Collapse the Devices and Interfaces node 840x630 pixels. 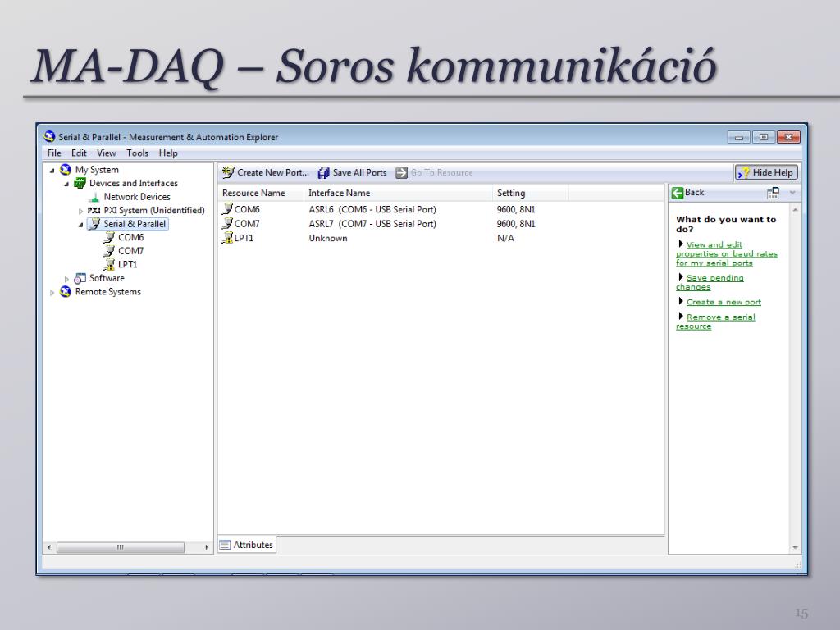[x=66, y=184]
